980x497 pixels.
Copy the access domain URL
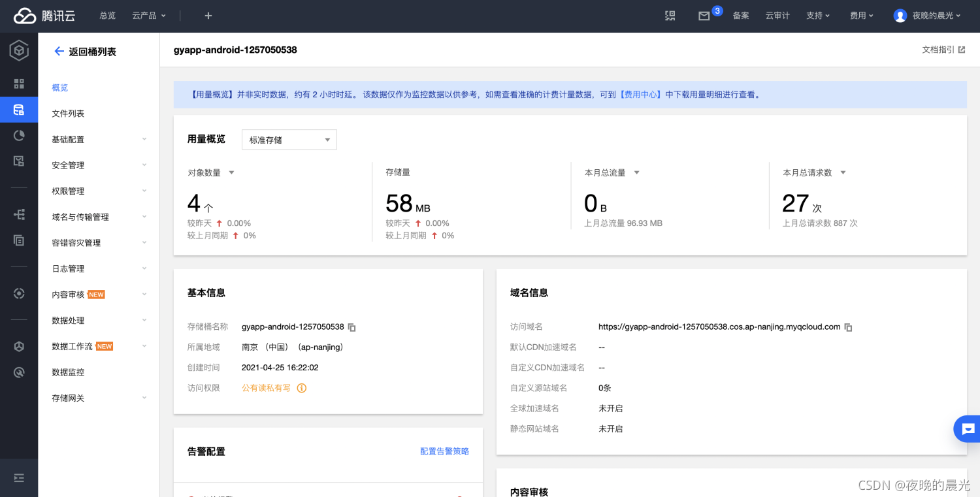[849, 327]
